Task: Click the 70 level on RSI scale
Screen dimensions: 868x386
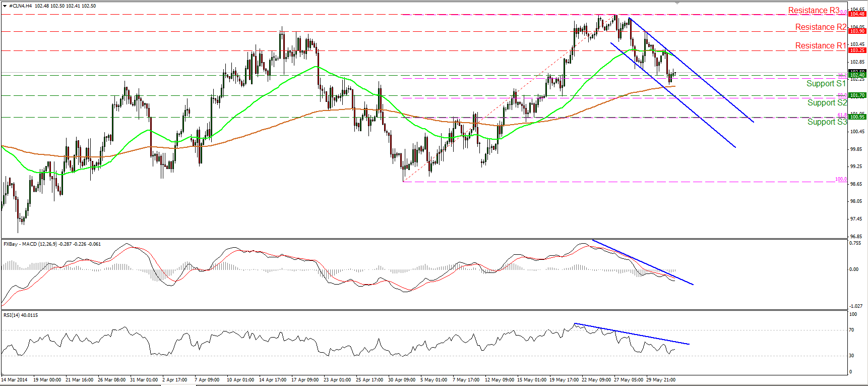Action: click(852, 330)
